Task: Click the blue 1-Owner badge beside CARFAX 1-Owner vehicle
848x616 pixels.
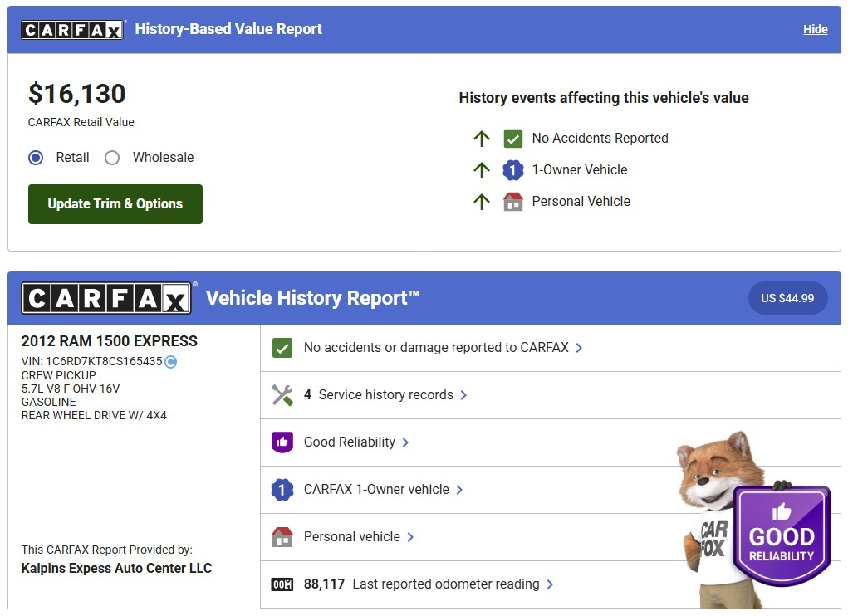Action: [282, 490]
